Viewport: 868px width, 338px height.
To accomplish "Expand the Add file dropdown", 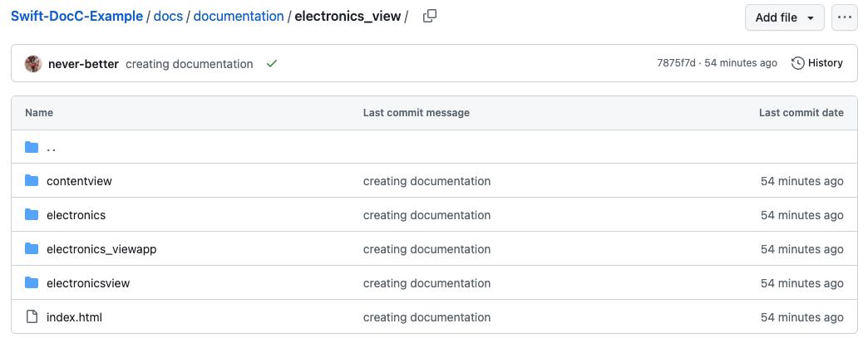I will click(x=784, y=17).
